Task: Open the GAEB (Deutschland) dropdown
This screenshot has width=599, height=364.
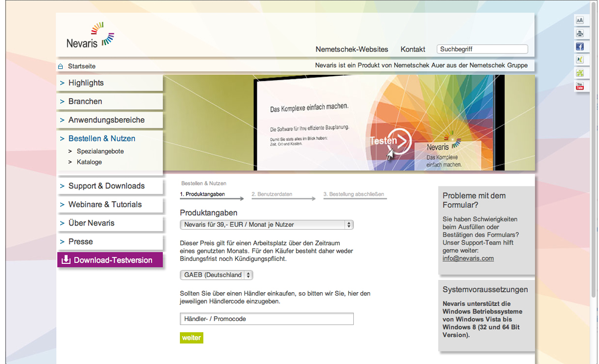Action: (216, 275)
